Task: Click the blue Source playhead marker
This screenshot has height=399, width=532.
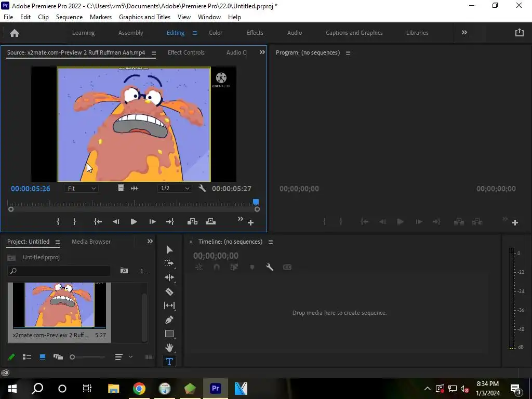Action: pos(256,202)
